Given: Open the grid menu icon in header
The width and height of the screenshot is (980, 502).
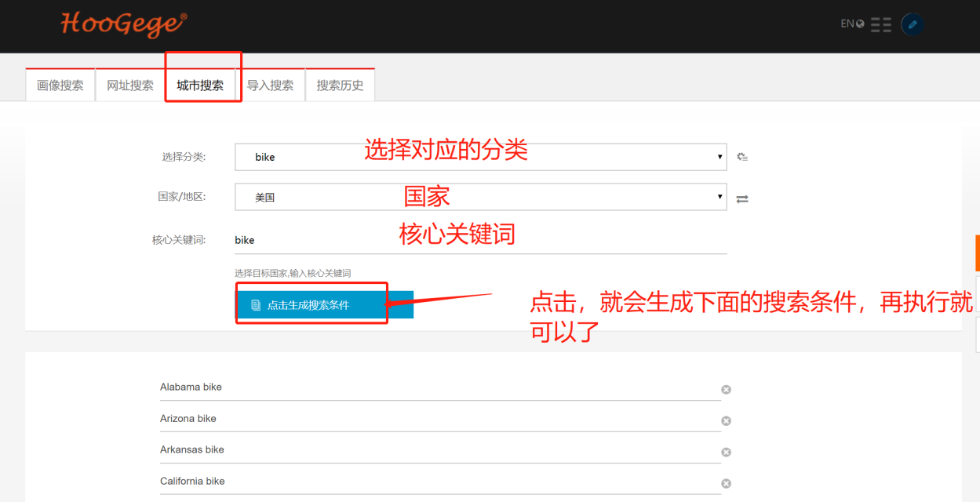Looking at the screenshot, I should pos(881,24).
